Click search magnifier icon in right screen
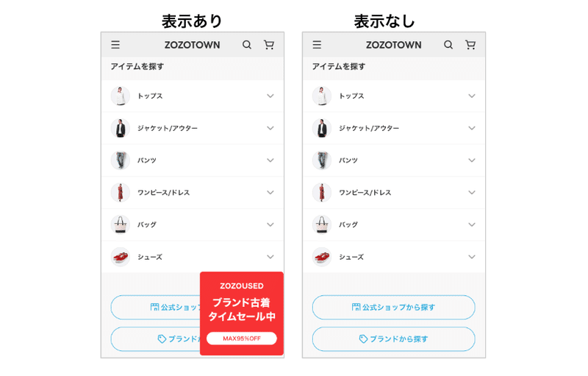588x376 pixels. [448, 45]
